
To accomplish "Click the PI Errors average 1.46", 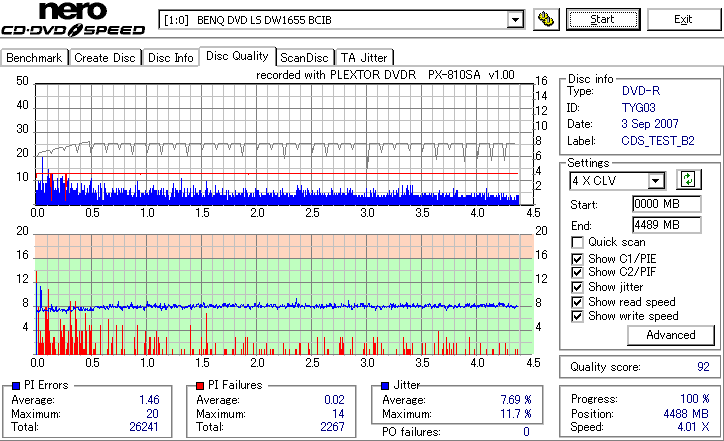I will tap(149, 399).
